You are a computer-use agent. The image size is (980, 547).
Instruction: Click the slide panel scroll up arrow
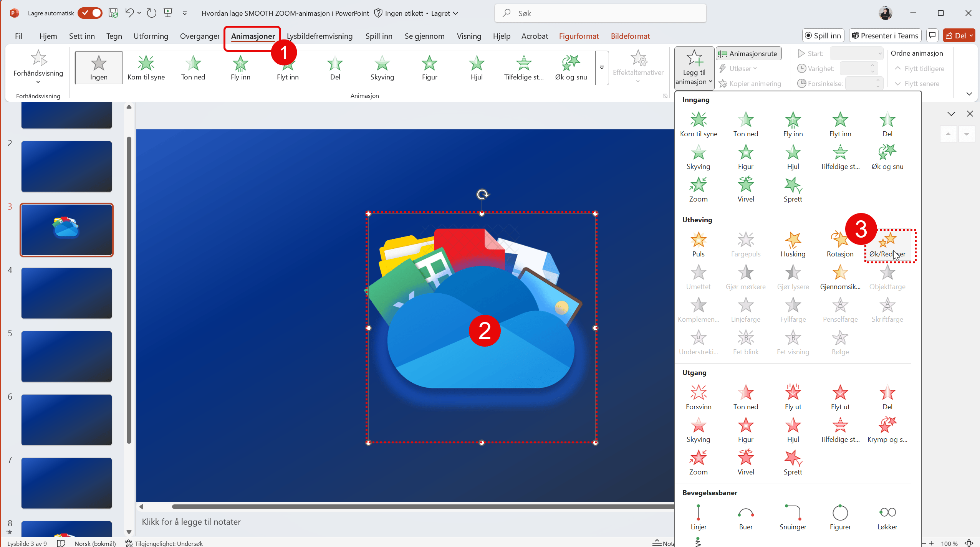[129, 107]
